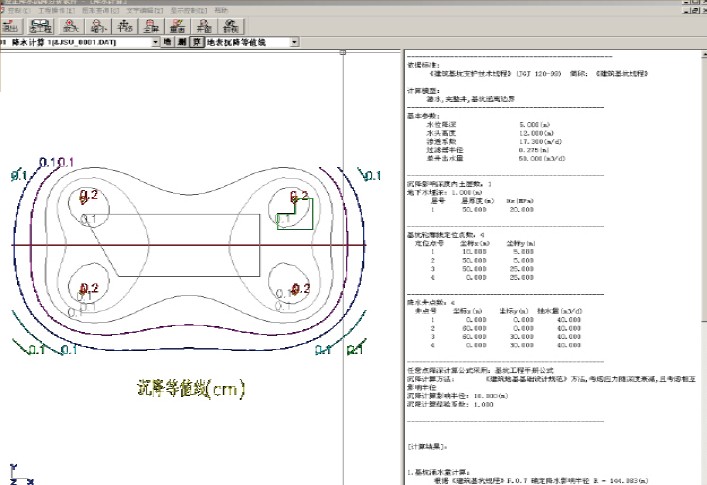Activate the 平移 pan tool

(124, 26)
